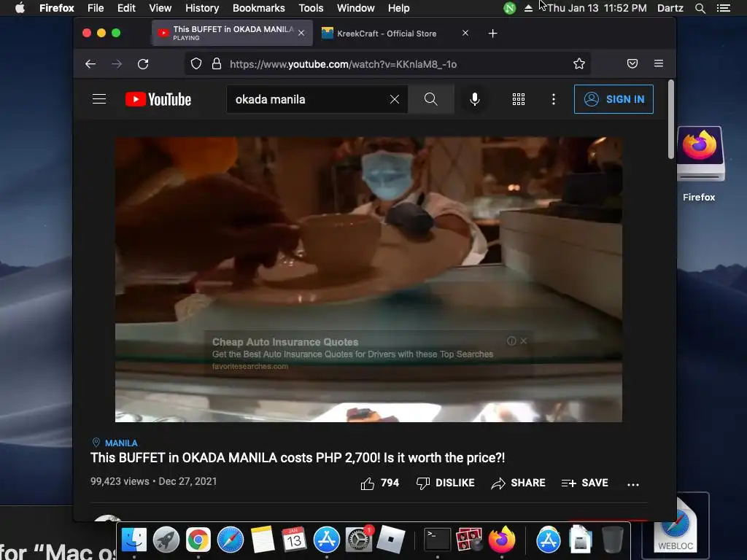Click SHARE below the video
Image resolution: width=747 pixels, height=560 pixels.
click(x=519, y=483)
